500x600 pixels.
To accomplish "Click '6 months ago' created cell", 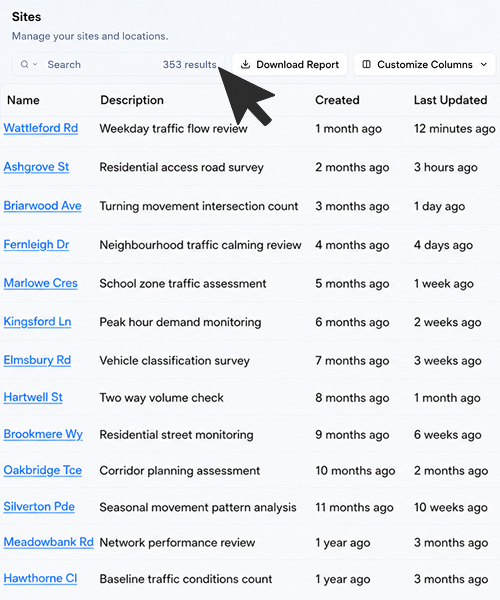I will point(352,322).
